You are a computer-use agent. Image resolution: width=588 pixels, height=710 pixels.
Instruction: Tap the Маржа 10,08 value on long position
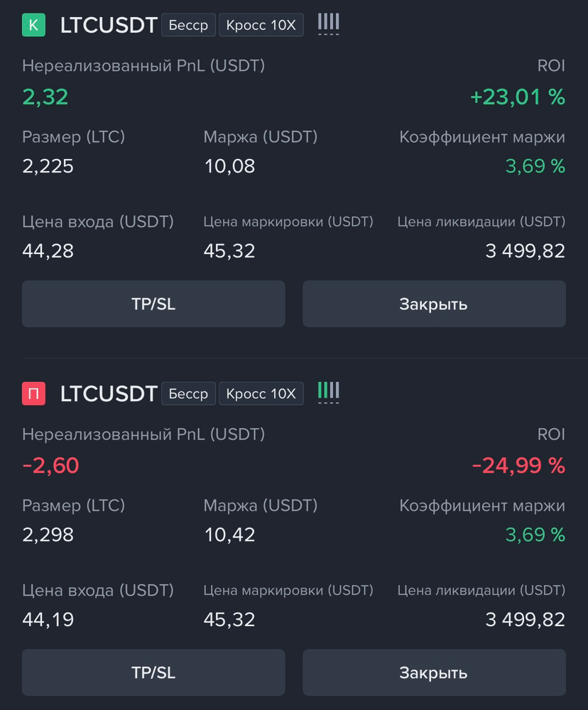pyautogui.click(x=229, y=166)
